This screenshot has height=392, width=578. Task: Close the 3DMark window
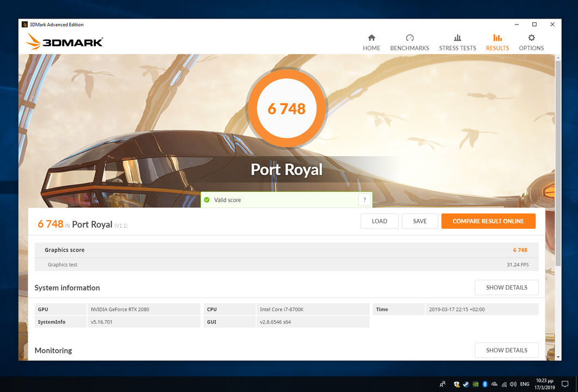tap(552, 24)
